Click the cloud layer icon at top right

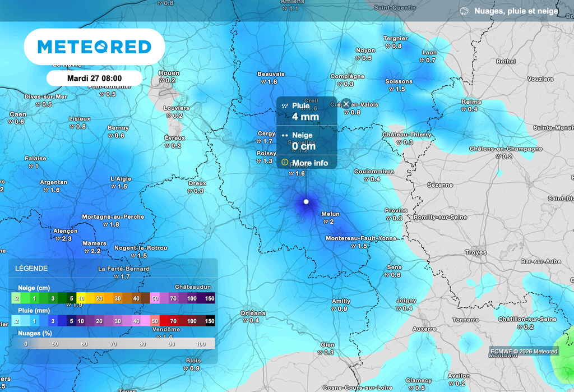(x=464, y=11)
